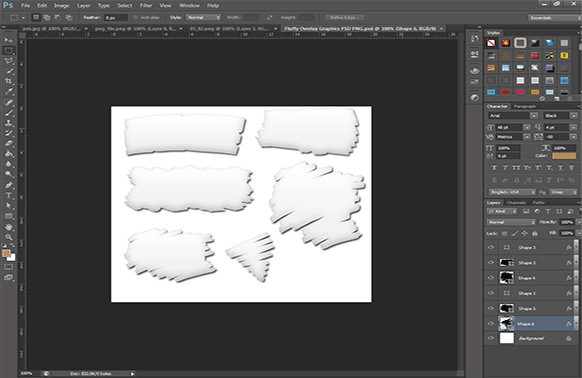Click the Refine Edge button
Image resolution: width=582 pixels, height=378 pixels.
coord(345,17)
